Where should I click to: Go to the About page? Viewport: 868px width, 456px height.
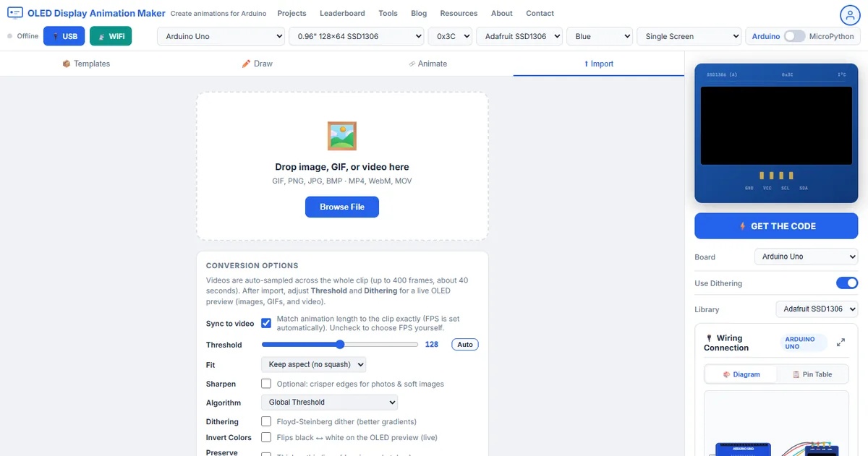[x=501, y=13]
